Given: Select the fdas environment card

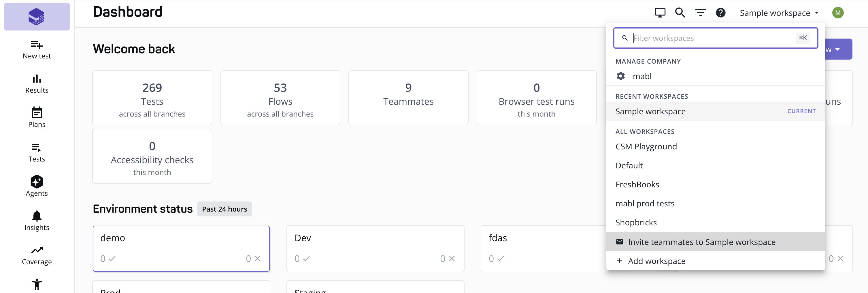Looking at the screenshot, I should 544,249.
